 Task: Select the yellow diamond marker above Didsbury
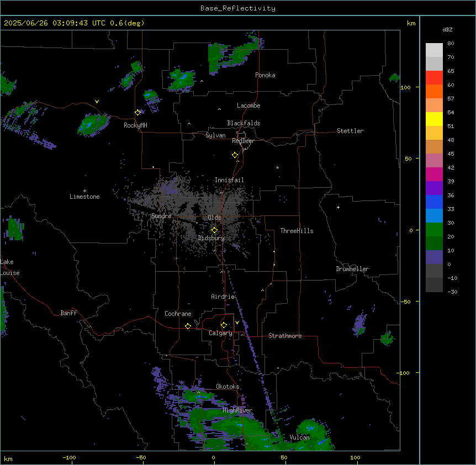click(x=214, y=230)
